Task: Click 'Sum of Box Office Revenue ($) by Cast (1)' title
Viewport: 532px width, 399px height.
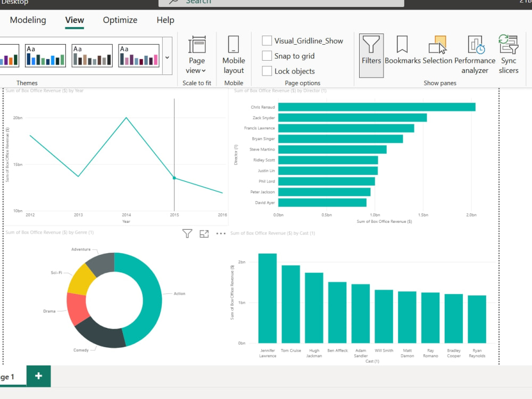Action: coord(273,233)
